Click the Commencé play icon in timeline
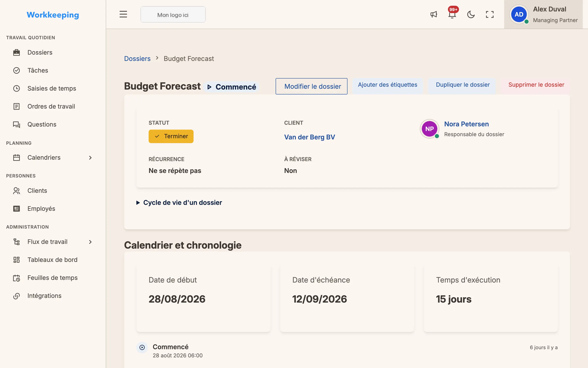 142,347
